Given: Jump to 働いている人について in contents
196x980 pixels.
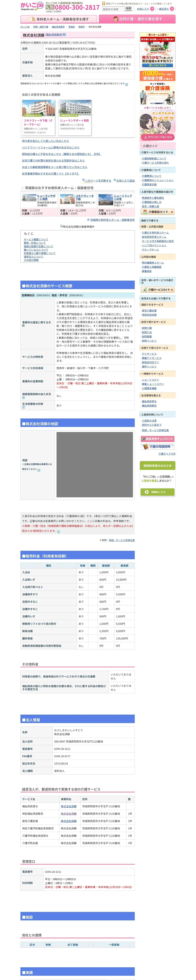Looking at the screenshot, I should [x=36, y=250].
